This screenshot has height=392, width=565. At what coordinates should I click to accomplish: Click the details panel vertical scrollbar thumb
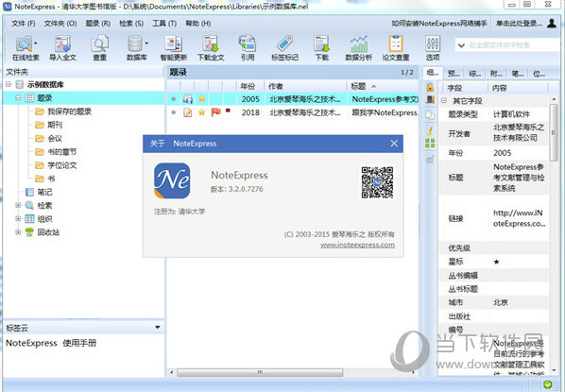click(554, 132)
